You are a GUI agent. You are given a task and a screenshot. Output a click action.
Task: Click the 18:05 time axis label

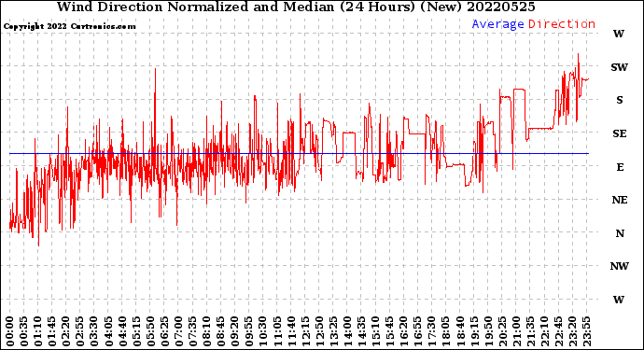point(445,331)
